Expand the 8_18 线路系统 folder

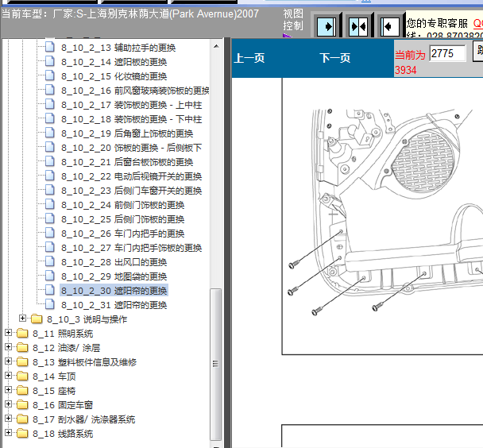tap(8, 433)
